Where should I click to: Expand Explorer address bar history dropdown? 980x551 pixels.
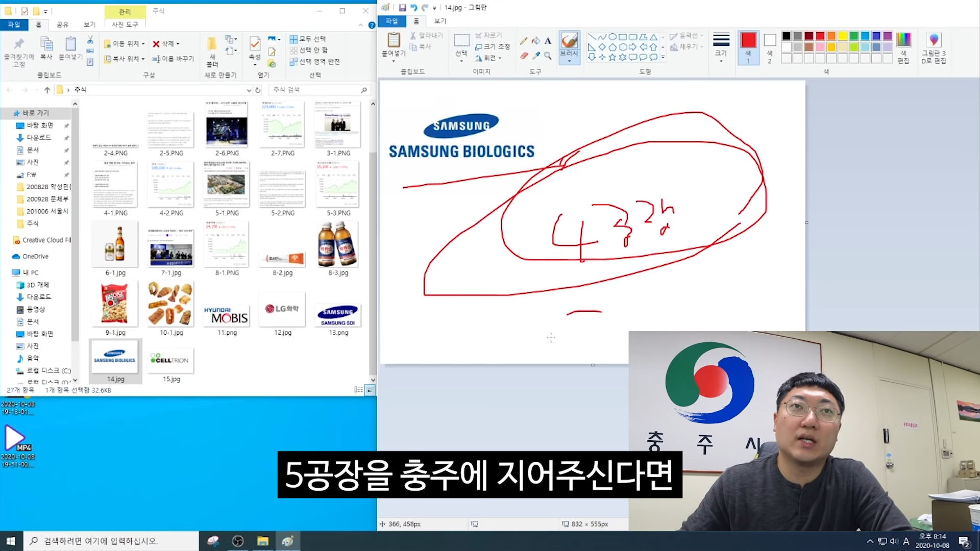(249, 90)
